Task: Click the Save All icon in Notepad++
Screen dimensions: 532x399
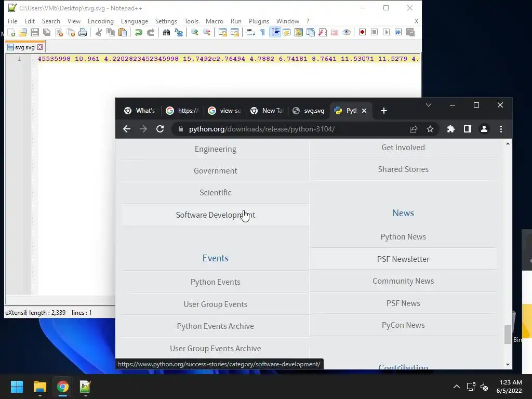Action: (x=47, y=32)
